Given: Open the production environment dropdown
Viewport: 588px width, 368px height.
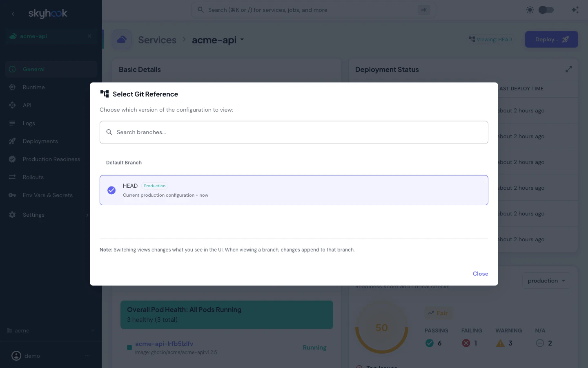Looking at the screenshot, I should pos(546,280).
